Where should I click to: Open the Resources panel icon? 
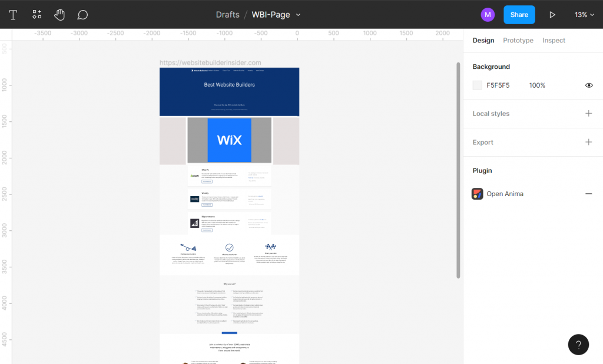37,14
